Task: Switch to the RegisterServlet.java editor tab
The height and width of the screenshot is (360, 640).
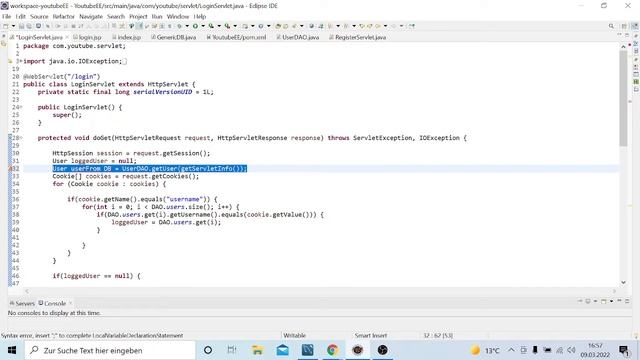Action: click(358, 37)
